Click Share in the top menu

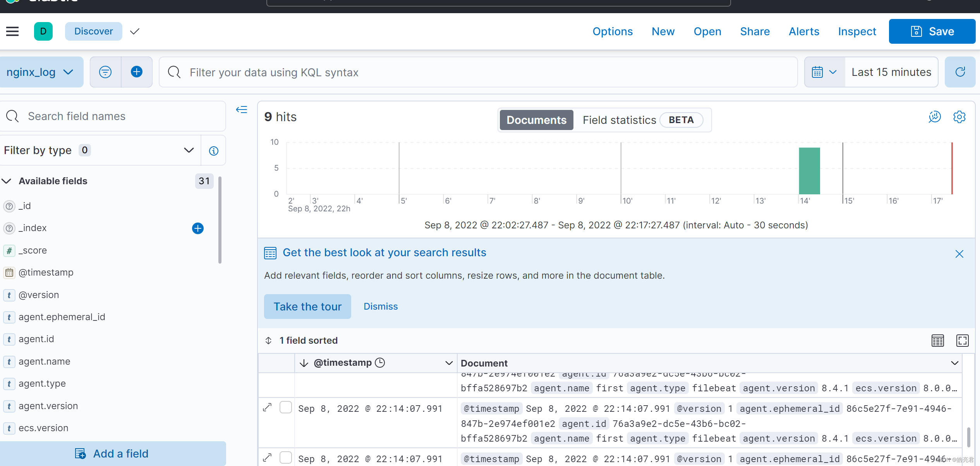click(755, 31)
